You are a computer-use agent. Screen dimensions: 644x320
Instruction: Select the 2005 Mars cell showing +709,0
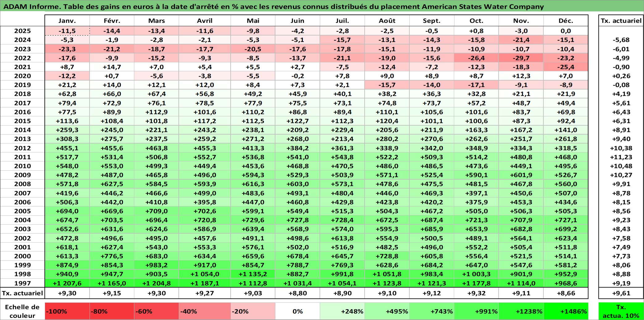click(157, 211)
